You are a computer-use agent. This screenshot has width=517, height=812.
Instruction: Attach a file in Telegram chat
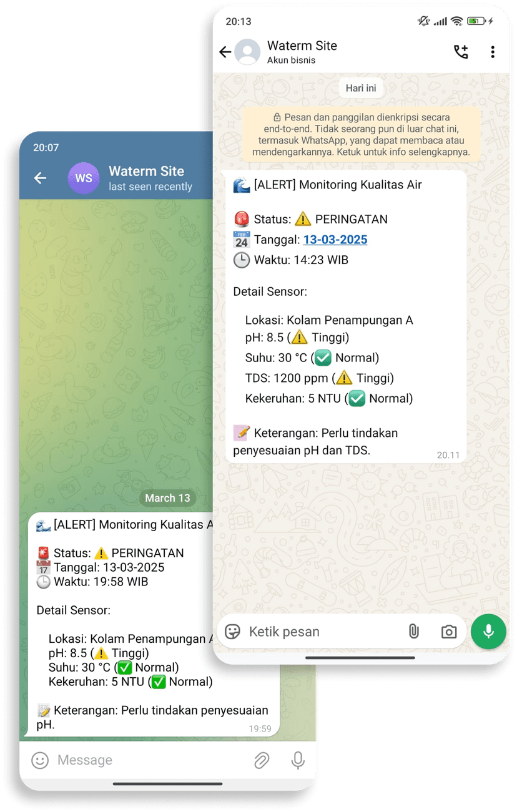262,760
